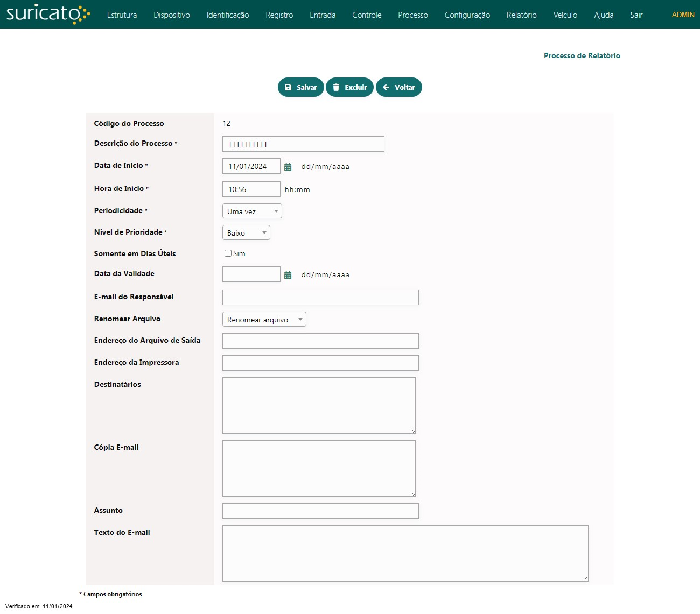Click the Processo de Relatório page title
The height and width of the screenshot is (614, 700).
point(582,55)
